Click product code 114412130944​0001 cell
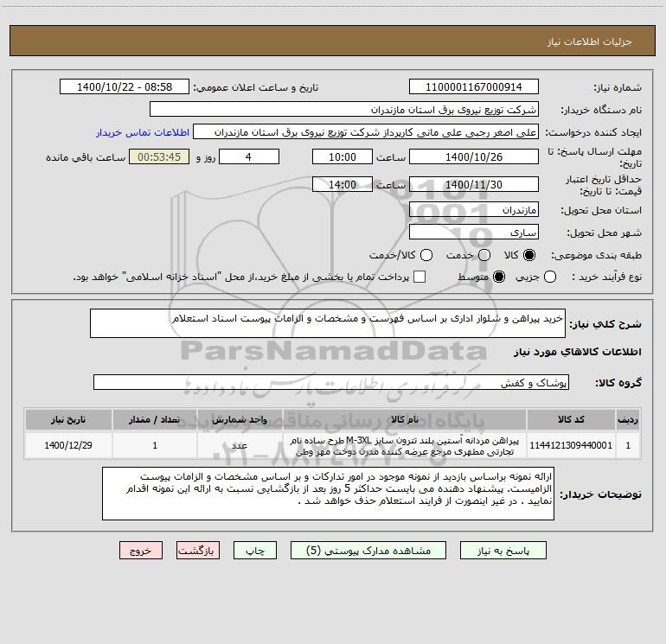The width and height of the screenshot is (666, 644). [571, 445]
